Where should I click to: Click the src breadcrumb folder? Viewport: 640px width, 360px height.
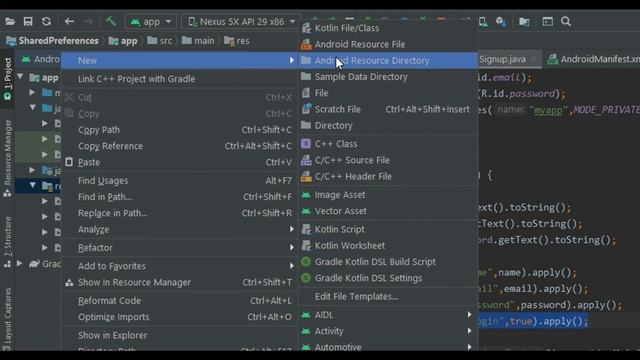click(x=160, y=41)
